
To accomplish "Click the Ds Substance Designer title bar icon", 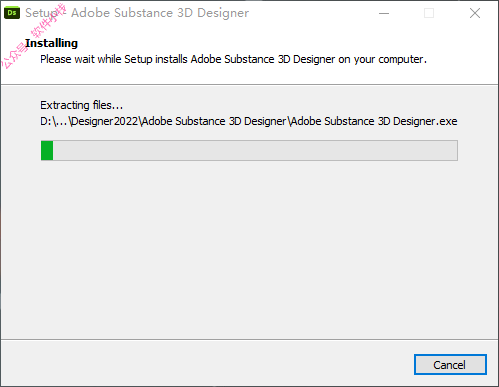I will click(12, 13).
